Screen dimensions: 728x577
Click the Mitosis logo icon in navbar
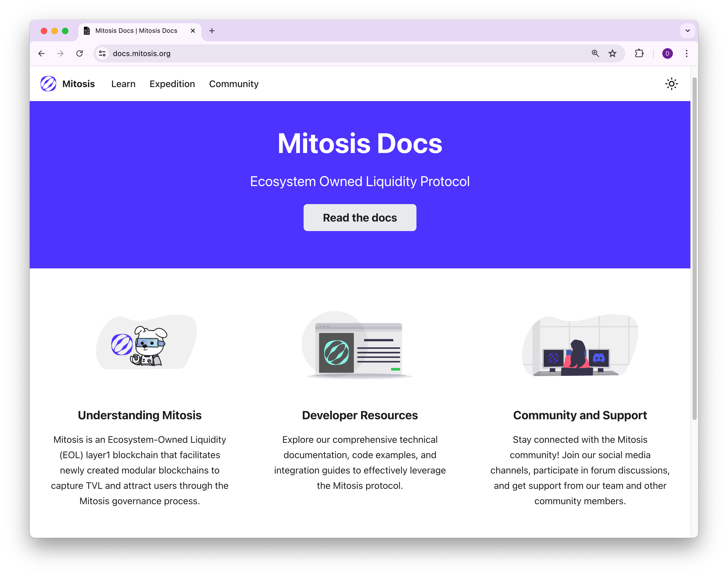pos(48,83)
